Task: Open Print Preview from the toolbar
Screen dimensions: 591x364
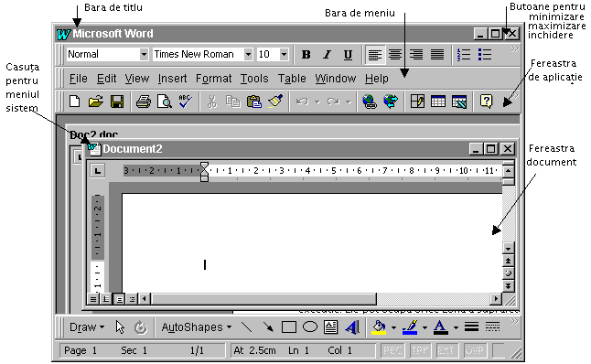Action: click(165, 102)
